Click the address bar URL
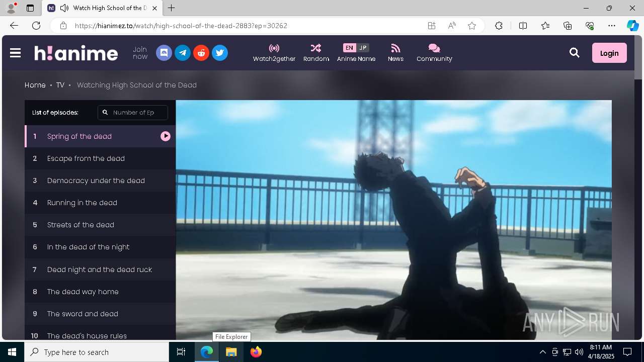The image size is (644, 362). pos(181,26)
